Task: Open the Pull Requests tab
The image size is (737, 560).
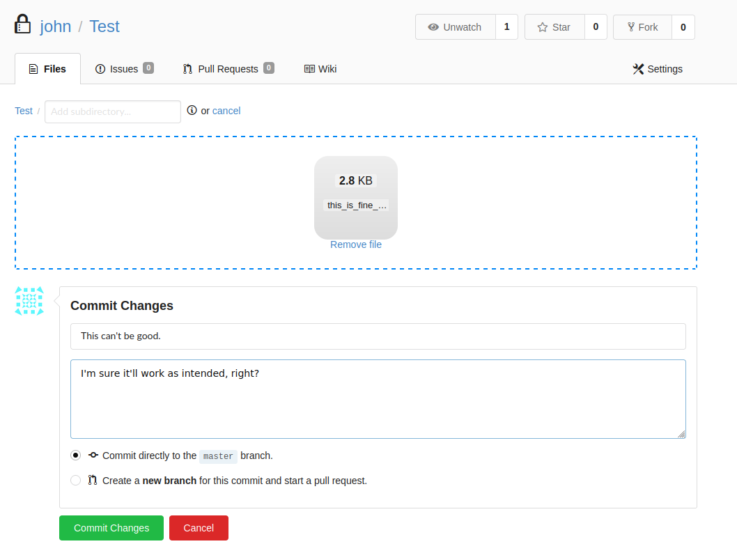Action: tap(228, 69)
